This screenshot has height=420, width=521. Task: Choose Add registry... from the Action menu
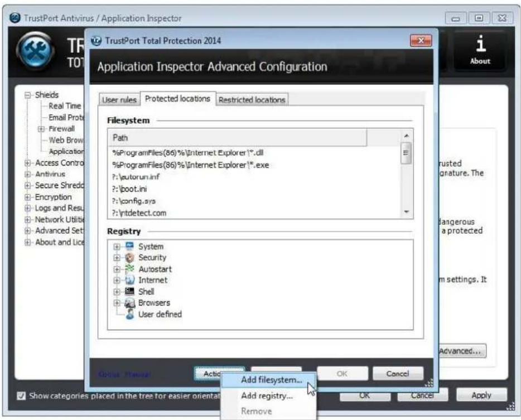267,395
